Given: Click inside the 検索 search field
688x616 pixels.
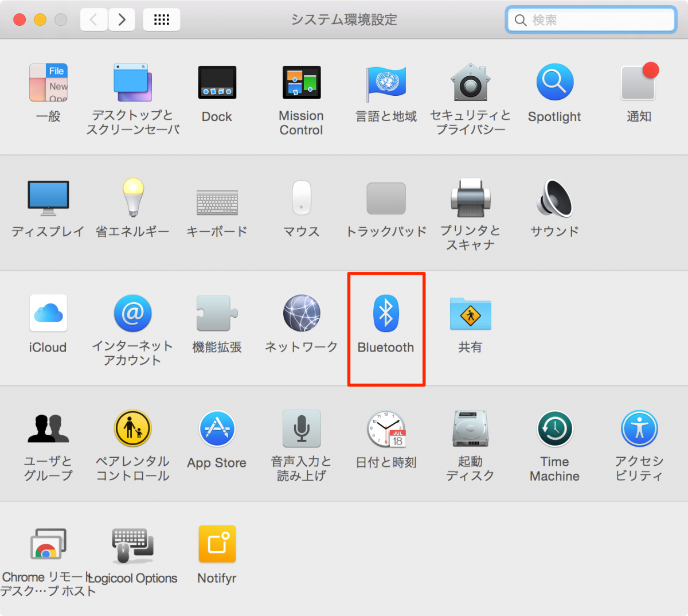Looking at the screenshot, I should pyautogui.click(x=591, y=20).
